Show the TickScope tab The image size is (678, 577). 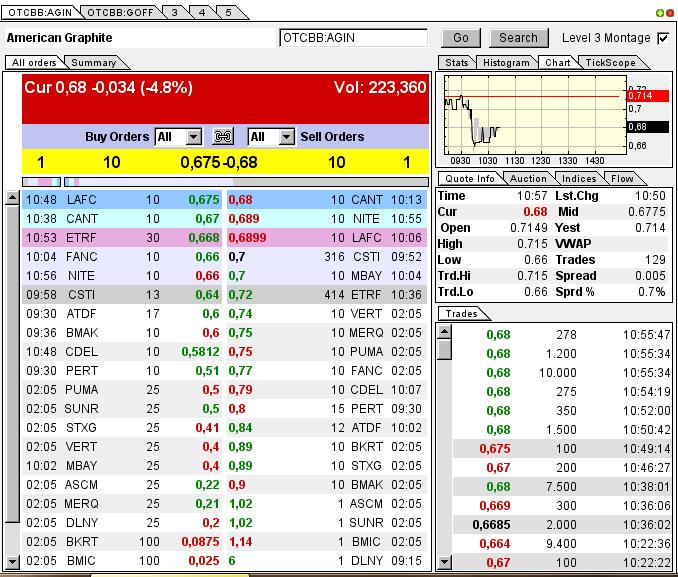tap(610, 62)
